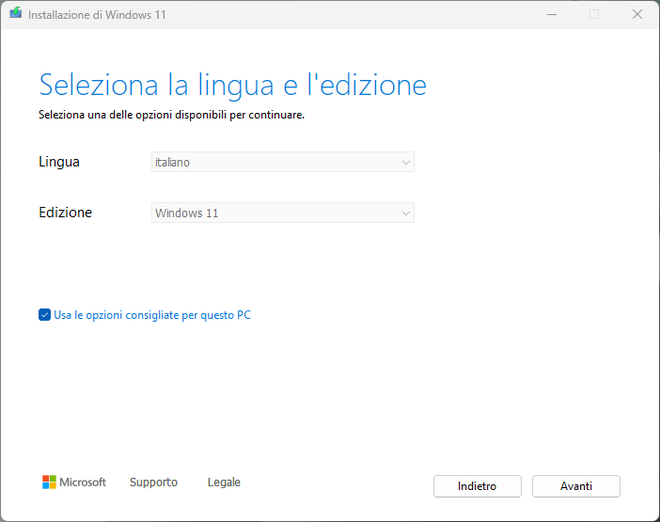Open the Supporto link
Screen dimensions: 660x522
coord(154,482)
